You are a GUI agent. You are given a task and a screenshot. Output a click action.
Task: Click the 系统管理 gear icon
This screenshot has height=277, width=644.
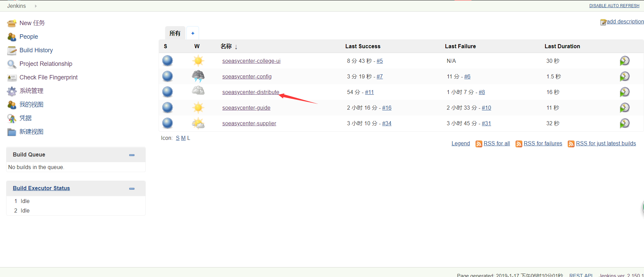pyautogui.click(x=12, y=91)
